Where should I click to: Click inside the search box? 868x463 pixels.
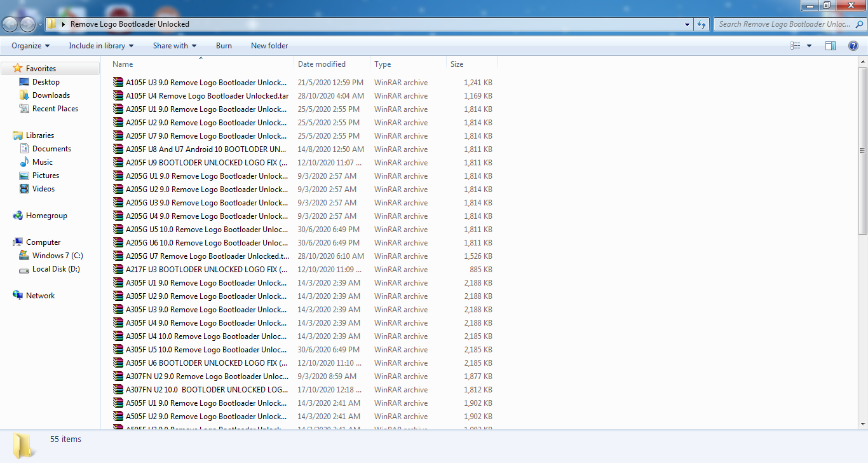[788, 24]
